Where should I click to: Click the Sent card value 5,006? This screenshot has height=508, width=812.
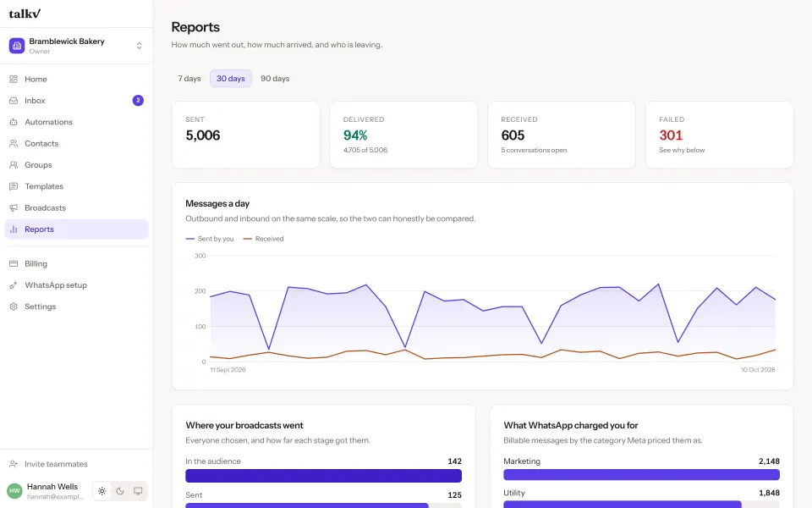pyautogui.click(x=203, y=135)
